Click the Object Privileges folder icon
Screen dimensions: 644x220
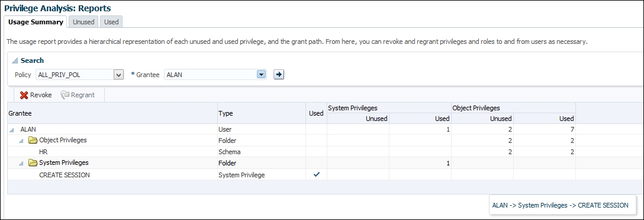pyautogui.click(x=33, y=140)
